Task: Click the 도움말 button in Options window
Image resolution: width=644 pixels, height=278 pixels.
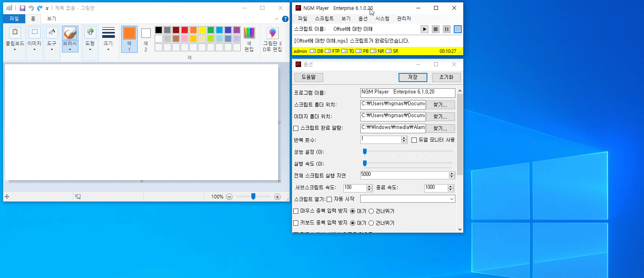Action: 309,77
